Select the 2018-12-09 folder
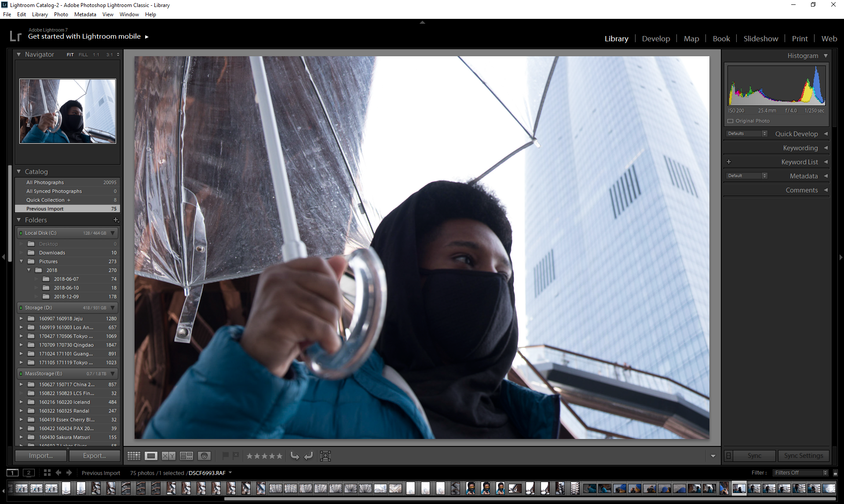This screenshot has width=844, height=504. pos(67,297)
